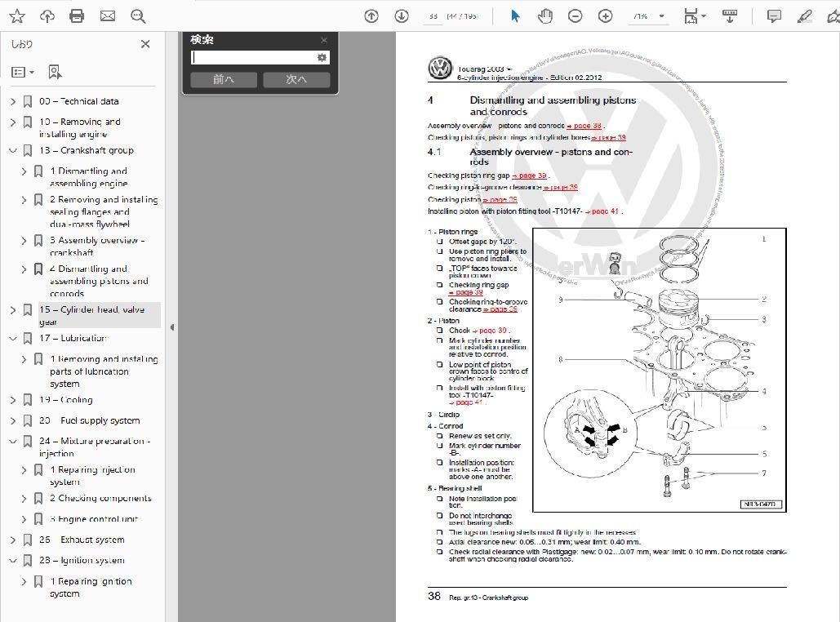Image resolution: width=840 pixels, height=622 pixels.
Task: Open the fit page options icon
Action: 694,16
